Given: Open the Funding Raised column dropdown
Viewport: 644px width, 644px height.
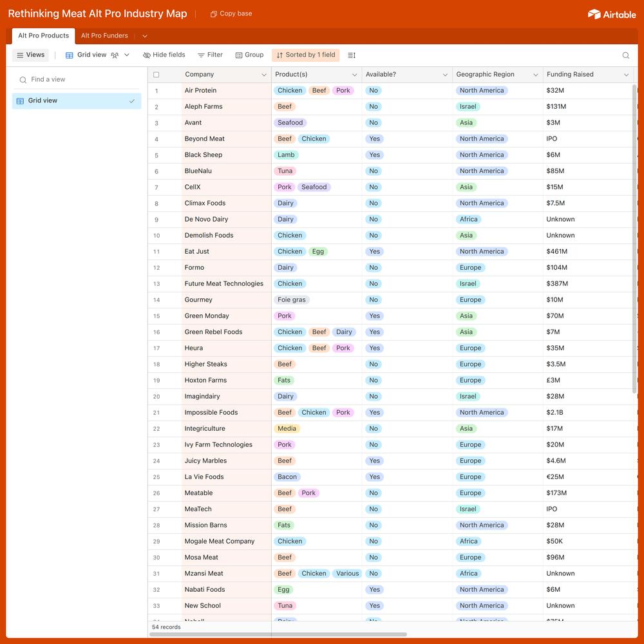Looking at the screenshot, I should coord(627,75).
